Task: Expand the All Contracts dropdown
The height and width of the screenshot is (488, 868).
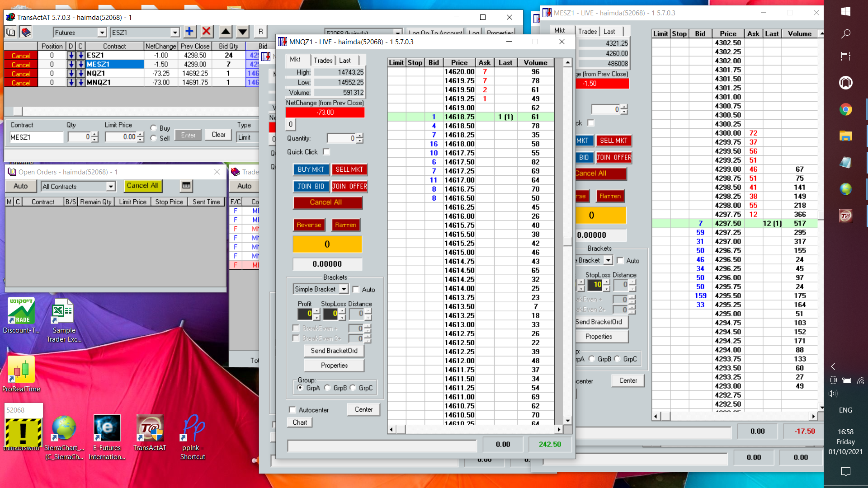Action: coord(111,187)
